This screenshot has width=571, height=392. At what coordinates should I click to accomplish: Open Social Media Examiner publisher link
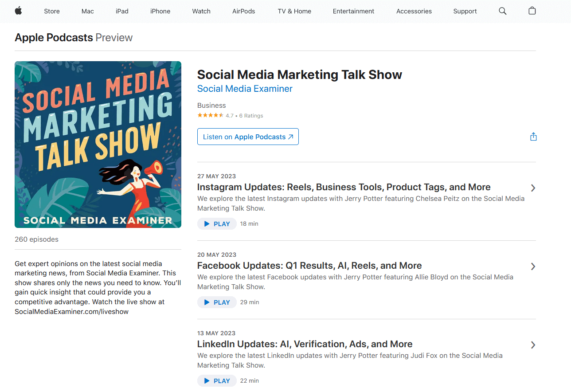[245, 89]
